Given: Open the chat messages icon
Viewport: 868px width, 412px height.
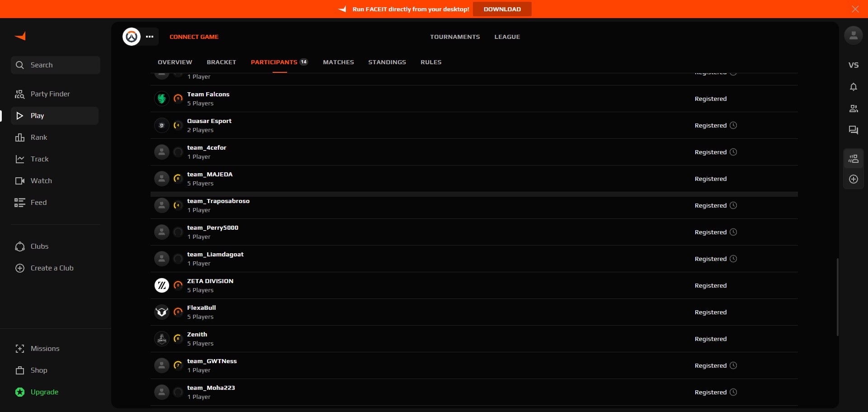Looking at the screenshot, I should [x=853, y=130].
